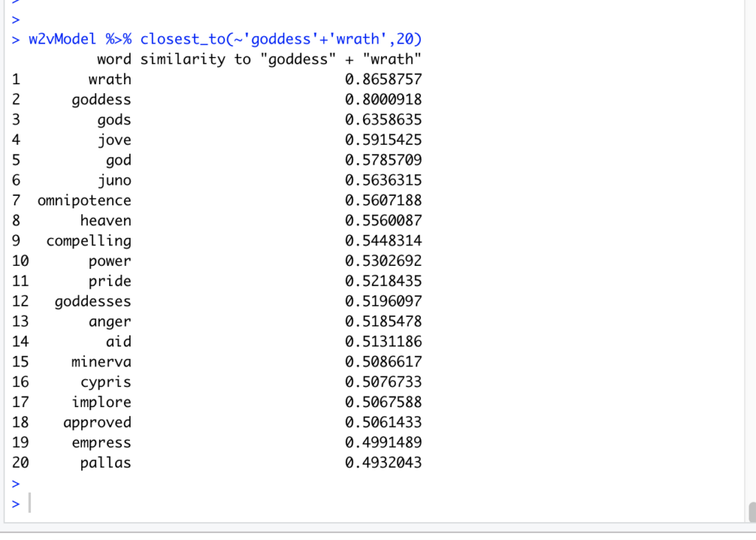This screenshot has width=756, height=540.
Task: Click the word 'juno' in the results
Action: (114, 180)
